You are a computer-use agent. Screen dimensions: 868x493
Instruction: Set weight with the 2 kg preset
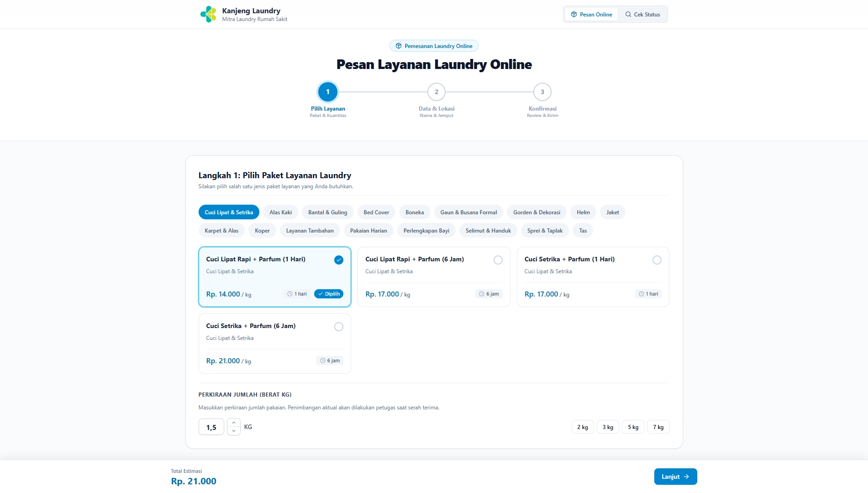pos(583,427)
